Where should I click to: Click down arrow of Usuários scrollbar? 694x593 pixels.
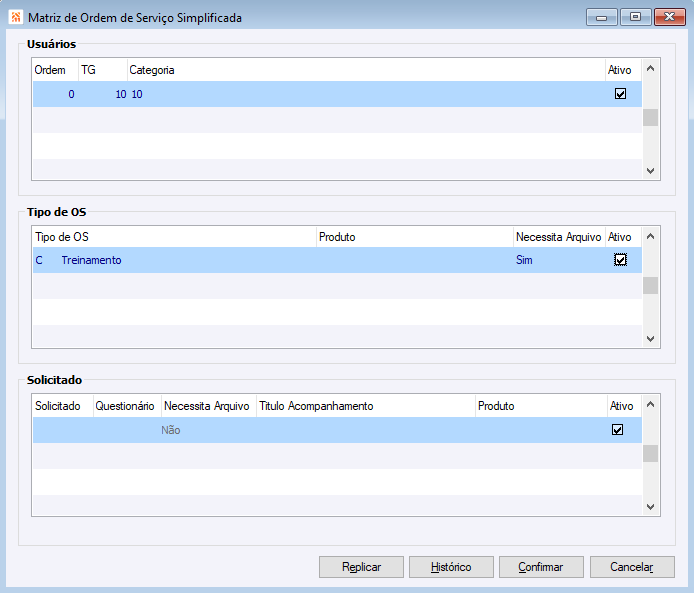click(650, 171)
